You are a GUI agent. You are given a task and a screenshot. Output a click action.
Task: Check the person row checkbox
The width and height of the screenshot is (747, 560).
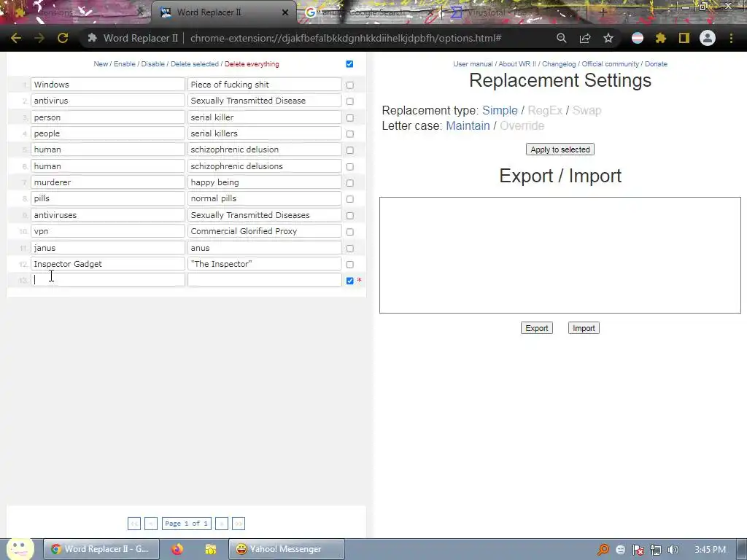click(x=350, y=117)
